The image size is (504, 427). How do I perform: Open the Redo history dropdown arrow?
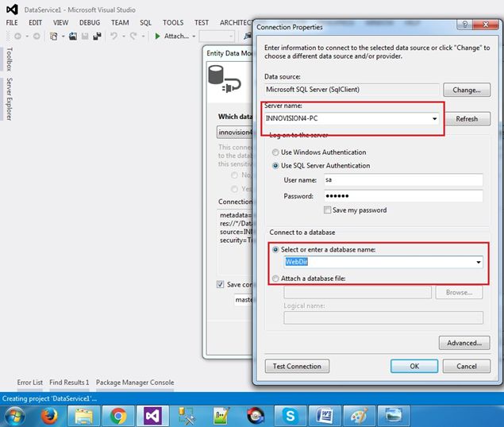(x=143, y=37)
